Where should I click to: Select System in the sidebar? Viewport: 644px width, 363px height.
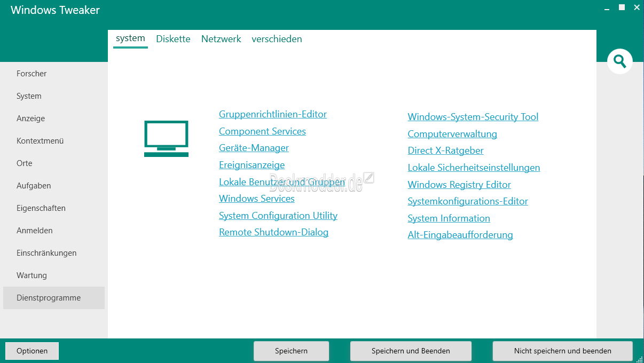click(54, 96)
